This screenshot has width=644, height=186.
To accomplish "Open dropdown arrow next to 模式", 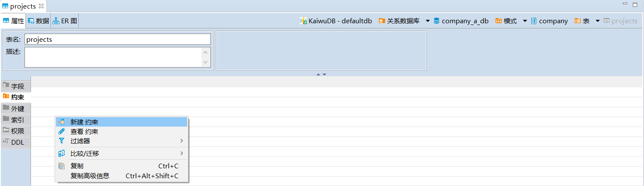I will (525, 21).
